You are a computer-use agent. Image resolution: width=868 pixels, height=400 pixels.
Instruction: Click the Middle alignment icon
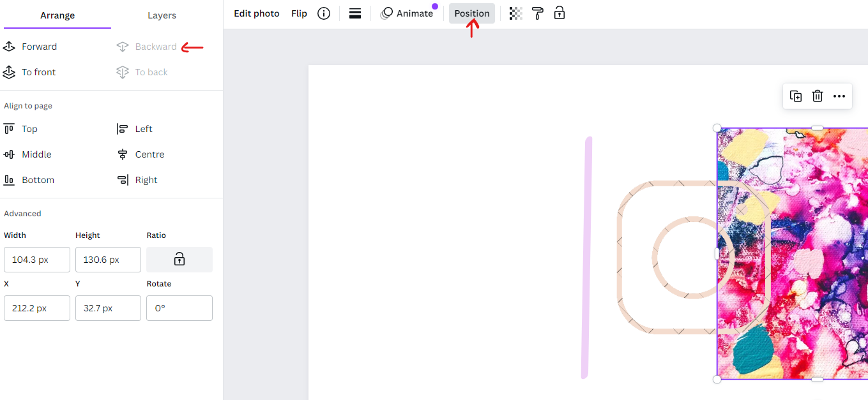tap(9, 154)
